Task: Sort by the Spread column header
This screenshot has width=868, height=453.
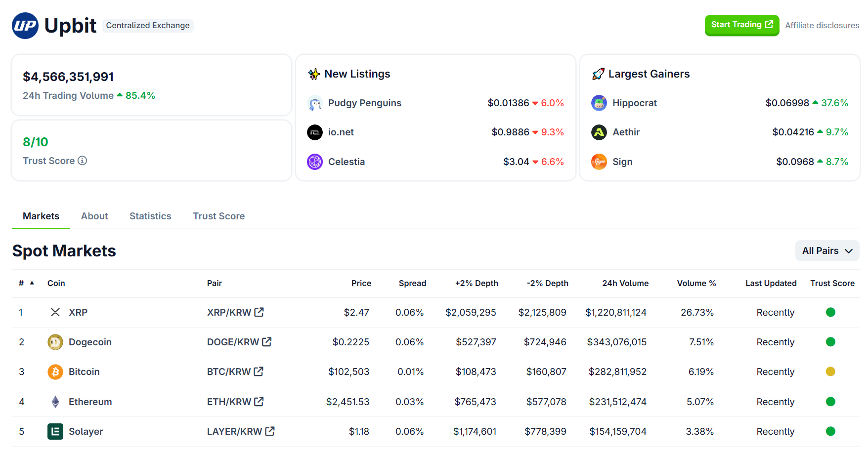Action: tap(412, 283)
